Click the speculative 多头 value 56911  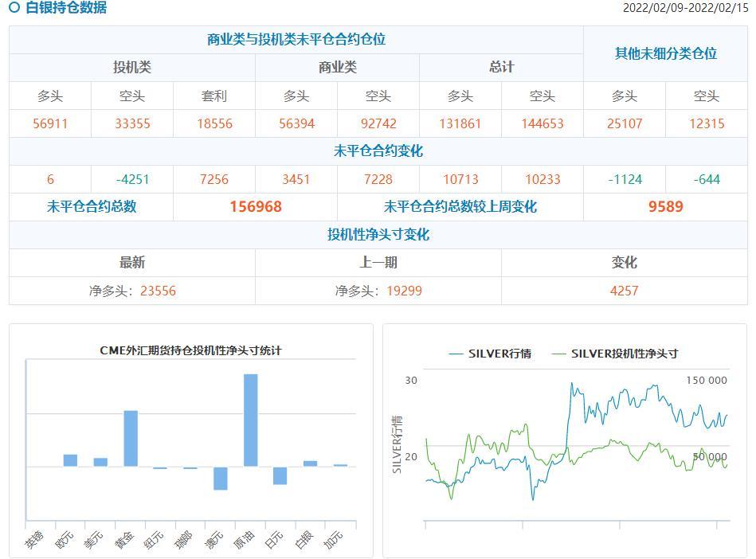(50, 123)
